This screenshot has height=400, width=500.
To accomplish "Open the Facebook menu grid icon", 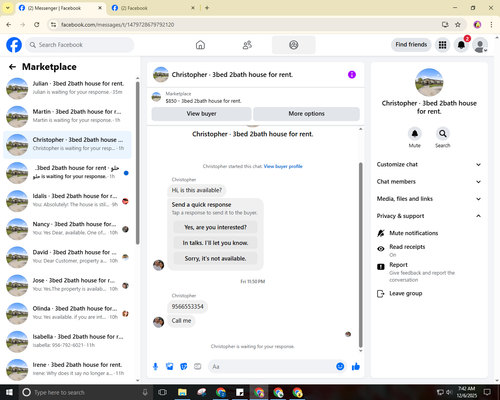I will tap(442, 45).
